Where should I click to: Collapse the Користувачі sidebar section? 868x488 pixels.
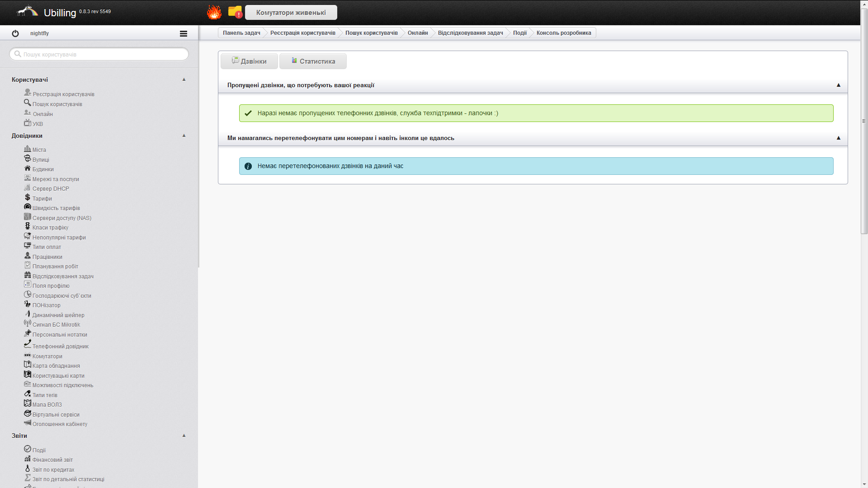coord(184,80)
